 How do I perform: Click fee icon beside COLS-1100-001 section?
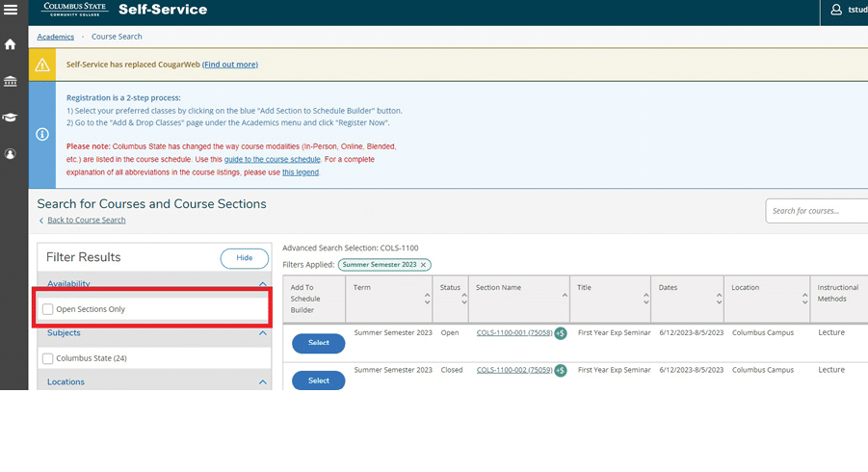561,332
